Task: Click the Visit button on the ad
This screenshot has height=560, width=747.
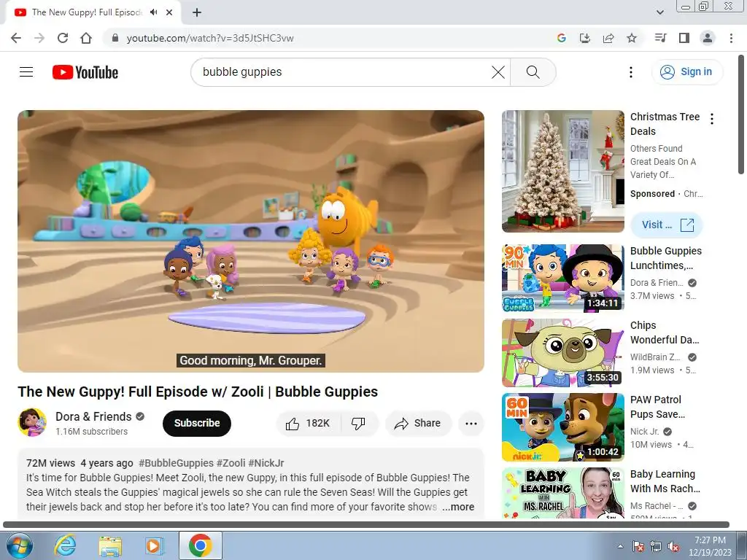Action: pyautogui.click(x=667, y=225)
